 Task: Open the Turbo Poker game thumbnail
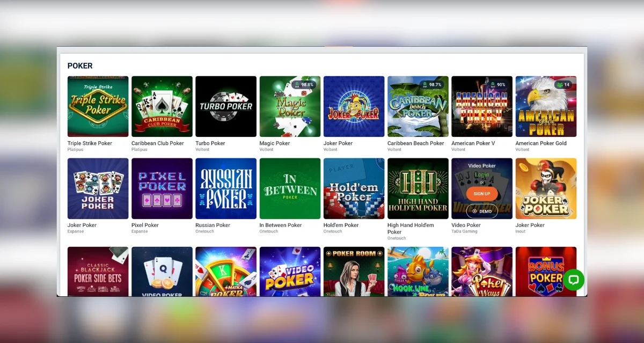225,106
